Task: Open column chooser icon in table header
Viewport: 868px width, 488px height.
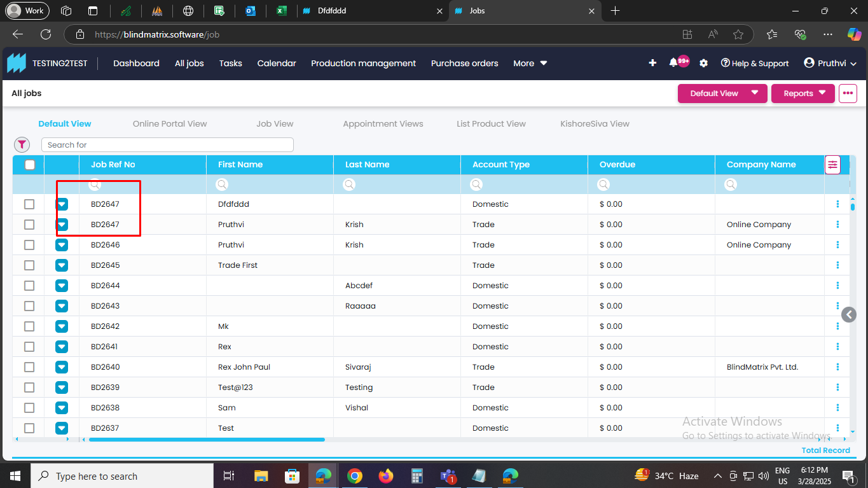Action: tap(832, 165)
